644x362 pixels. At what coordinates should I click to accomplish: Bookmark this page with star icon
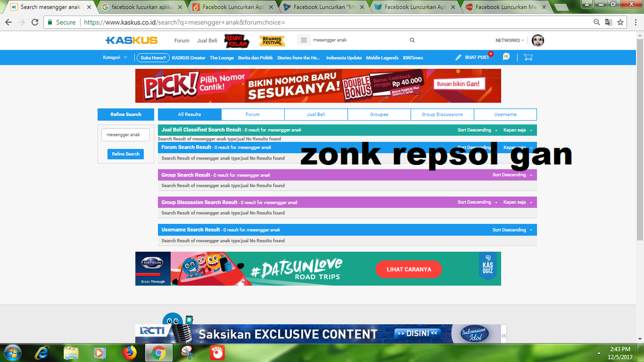pyautogui.click(x=620, y=22)
